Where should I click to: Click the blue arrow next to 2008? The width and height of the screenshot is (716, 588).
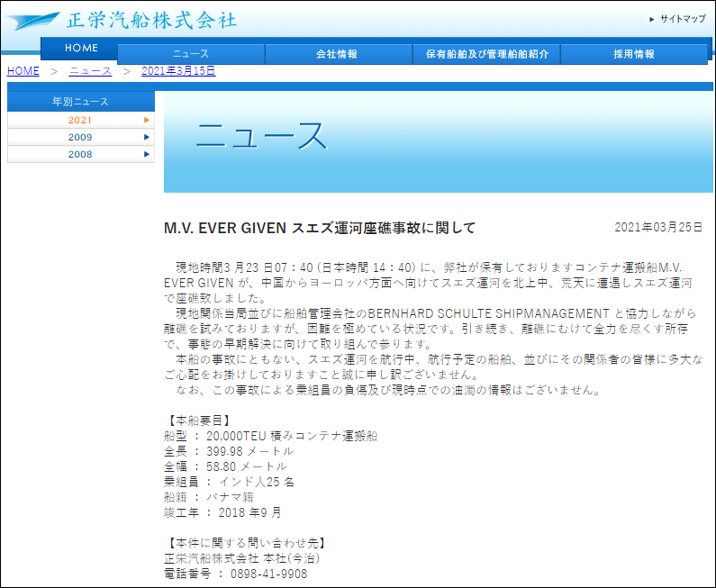pos(147,154)
